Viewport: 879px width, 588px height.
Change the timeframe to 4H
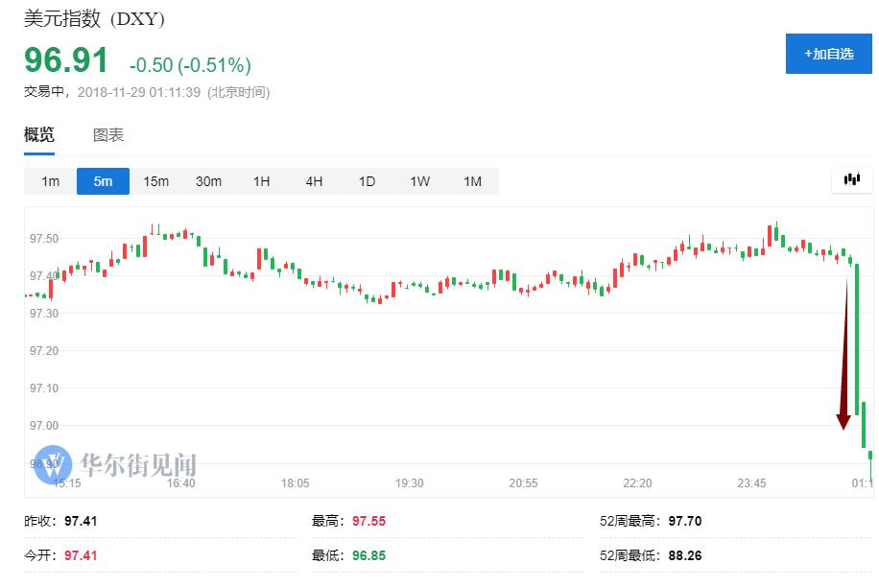(x=314, y=181)
